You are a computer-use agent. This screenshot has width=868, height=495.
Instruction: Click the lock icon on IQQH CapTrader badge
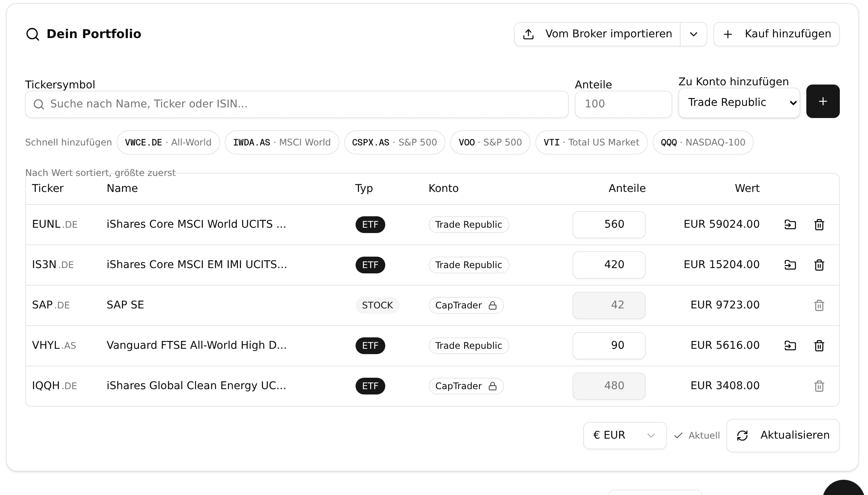[493, 386]
